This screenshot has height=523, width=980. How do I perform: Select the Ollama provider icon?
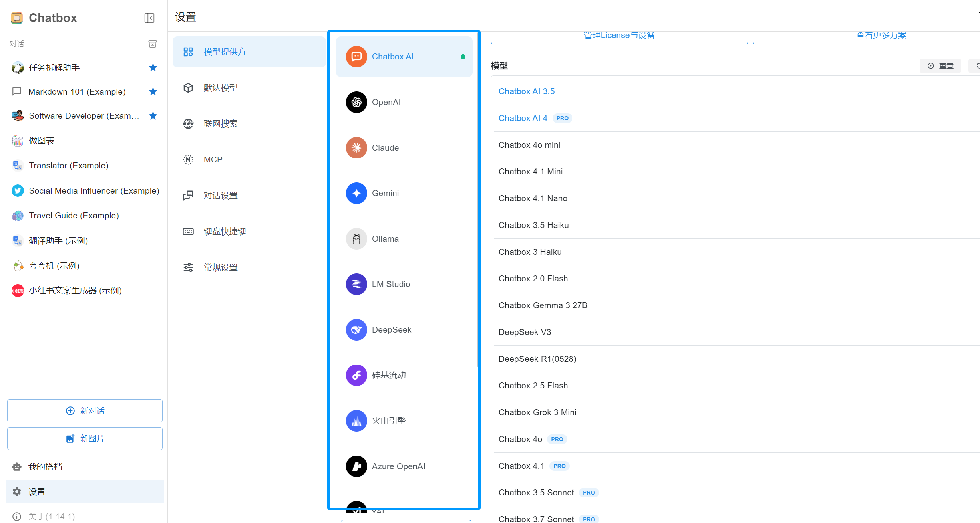[x=356, y=239]
